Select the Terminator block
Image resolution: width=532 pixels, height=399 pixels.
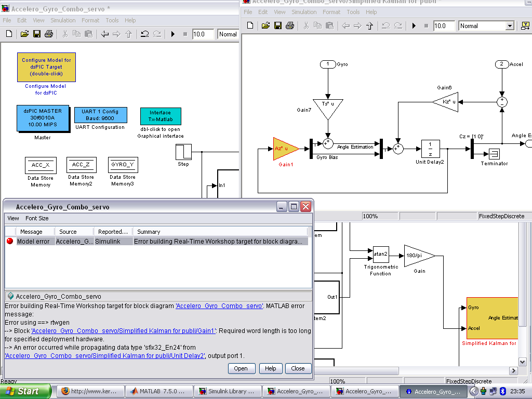[x=495, y=154]
